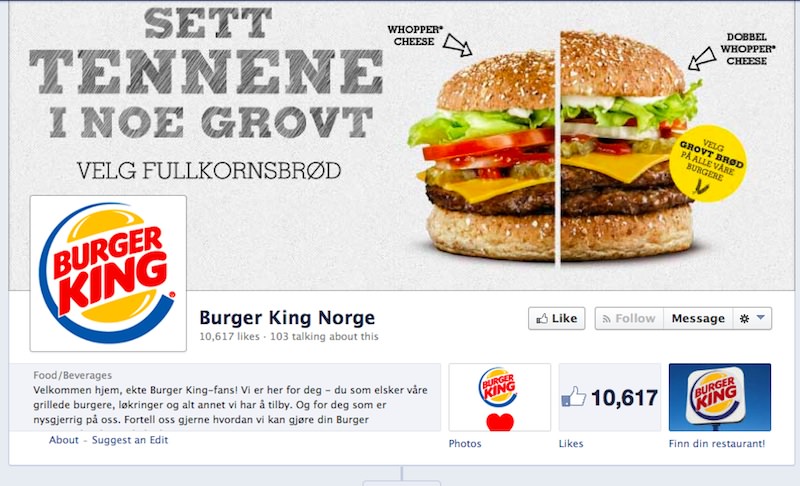Viewport: 800px width, 486px height.
Task: Click the small Burger King logo in Photos
Action: [x=498, y=387]
